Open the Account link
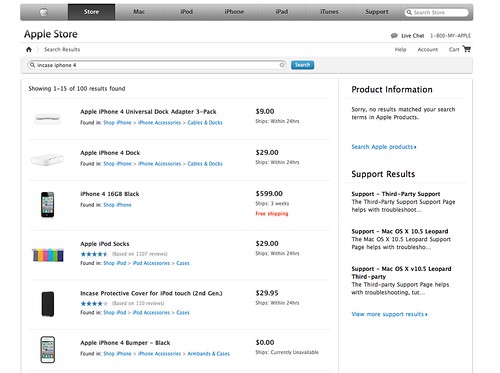Screen dimensions: 500x373 click(428, 50)
